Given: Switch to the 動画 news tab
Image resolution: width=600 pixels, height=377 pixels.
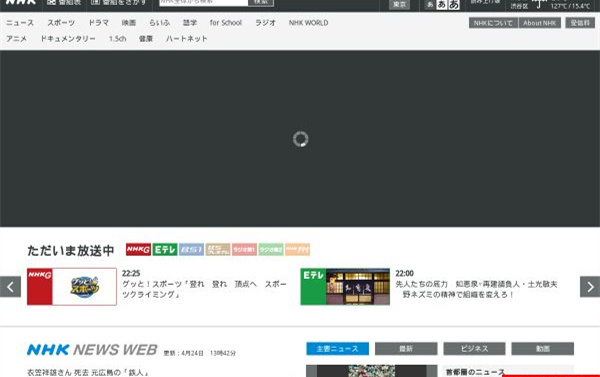Looking at the screenshot, I should pos(543,349).
